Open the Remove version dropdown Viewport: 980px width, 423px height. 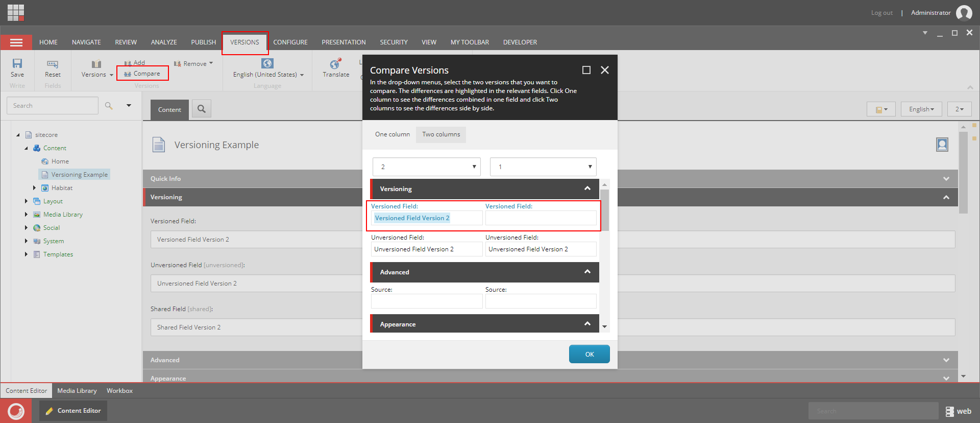tap(193, 64)
